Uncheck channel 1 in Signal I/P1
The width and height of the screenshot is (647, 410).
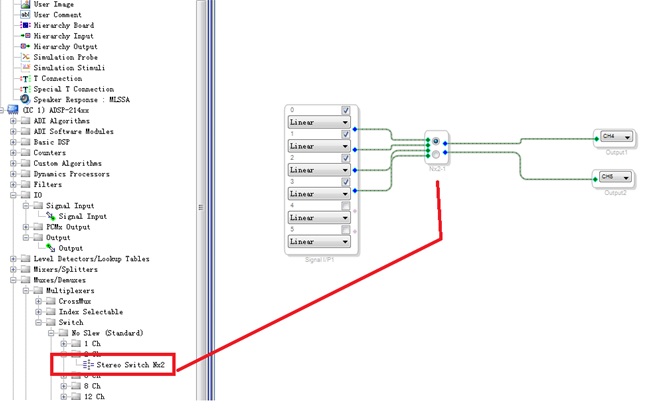[345, 134]
